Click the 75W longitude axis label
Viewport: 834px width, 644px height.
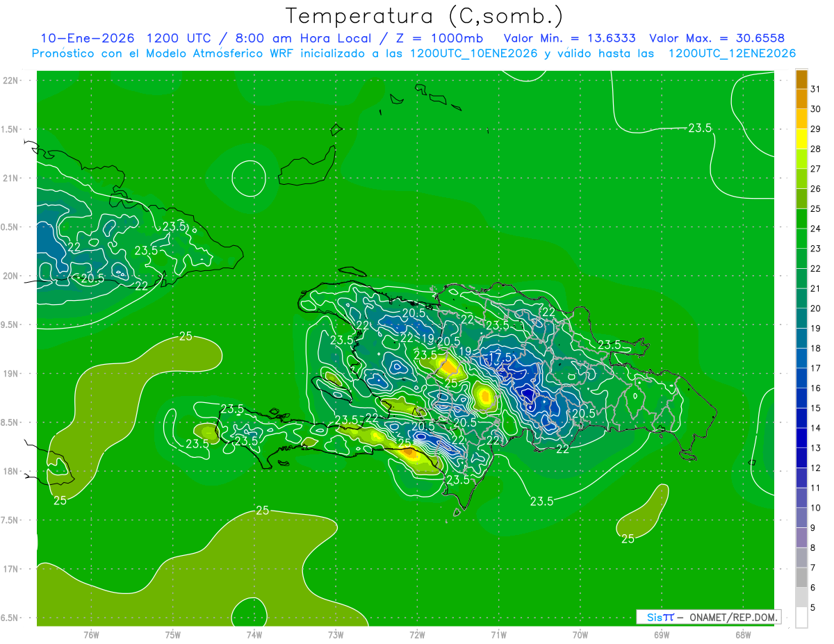click(x=173, y=635)
